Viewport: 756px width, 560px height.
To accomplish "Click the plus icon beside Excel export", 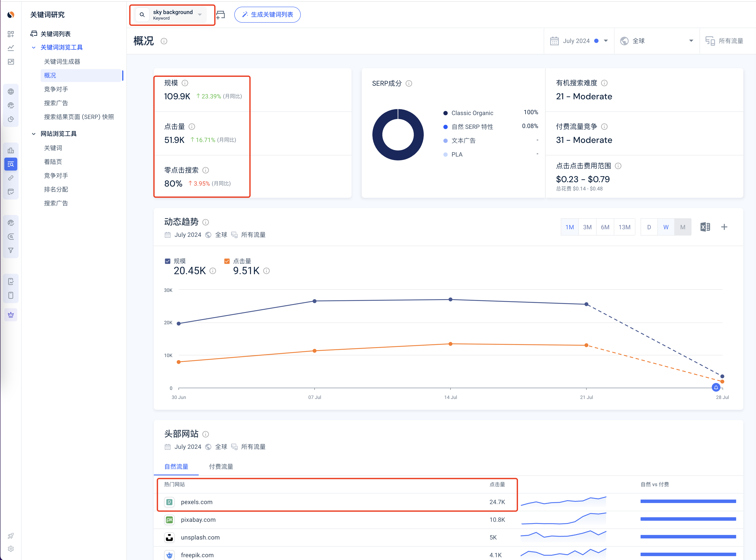I will coord(724,227).
